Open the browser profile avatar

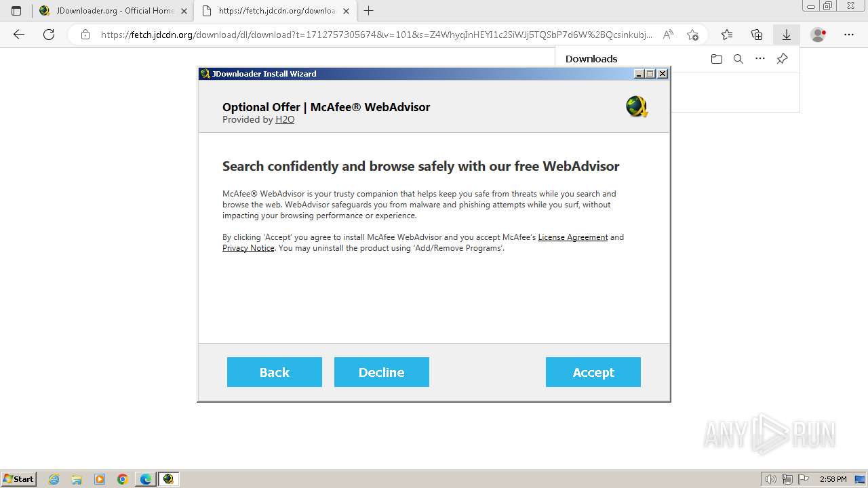click(x=818, y=35)
